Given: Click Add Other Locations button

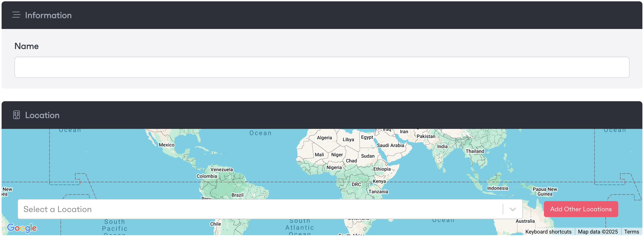Looking at the screenshot, I should (x=581, y=209).
